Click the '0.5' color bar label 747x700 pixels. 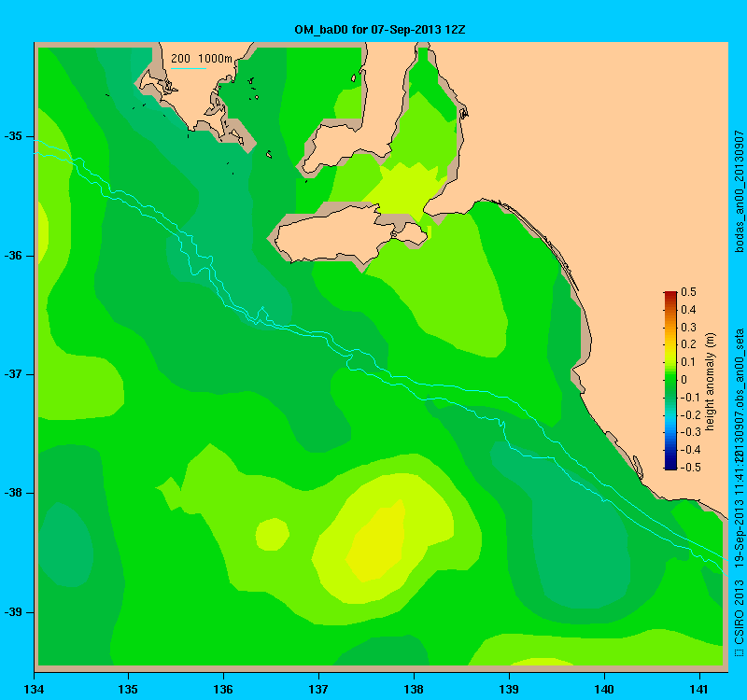tap(688, 292)
